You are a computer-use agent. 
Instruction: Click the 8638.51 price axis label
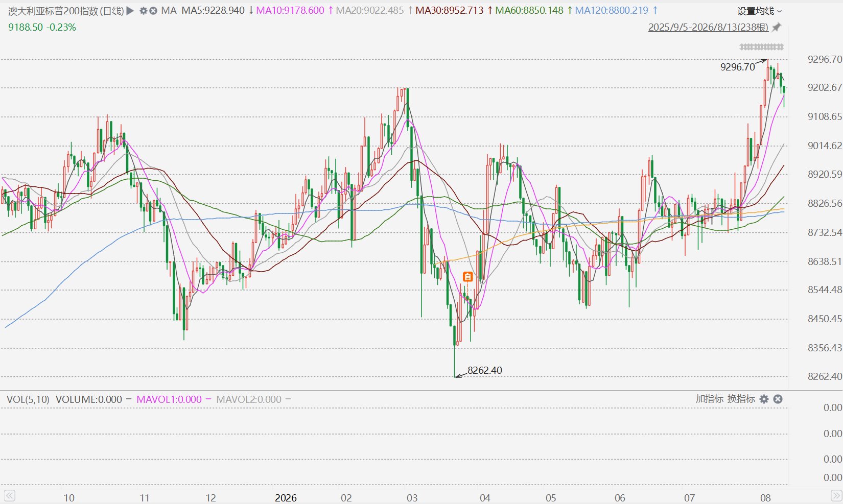[825, 261]
